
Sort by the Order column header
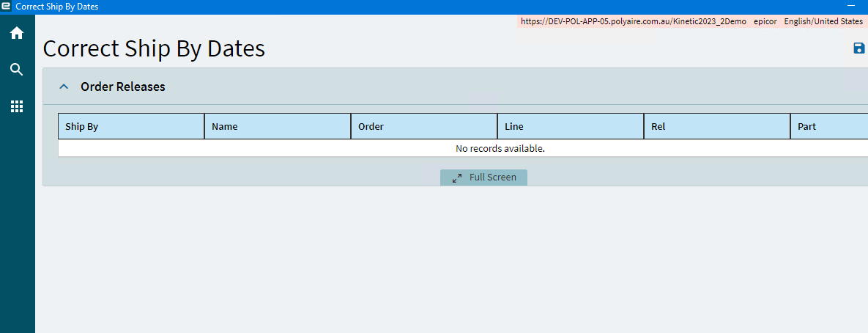pyautogui.click(x=424, y=126)
